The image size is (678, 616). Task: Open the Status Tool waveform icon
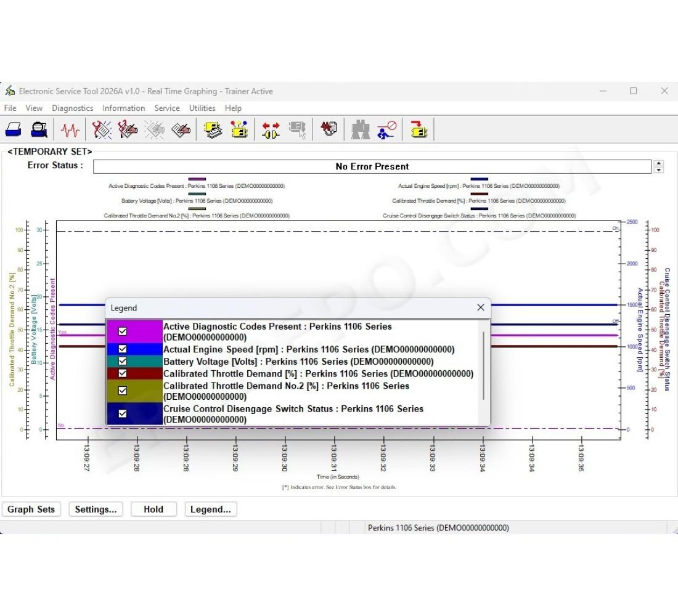(x=70, y=129)
